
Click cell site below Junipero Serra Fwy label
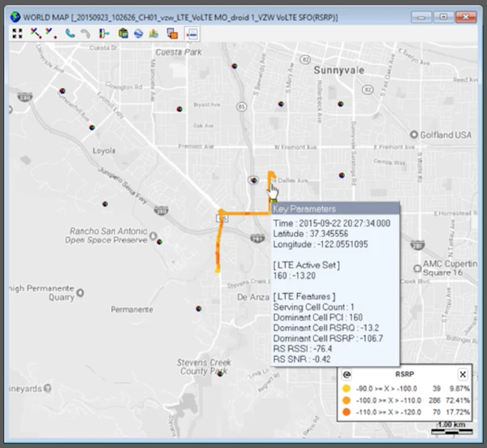(x=105, y=204)
